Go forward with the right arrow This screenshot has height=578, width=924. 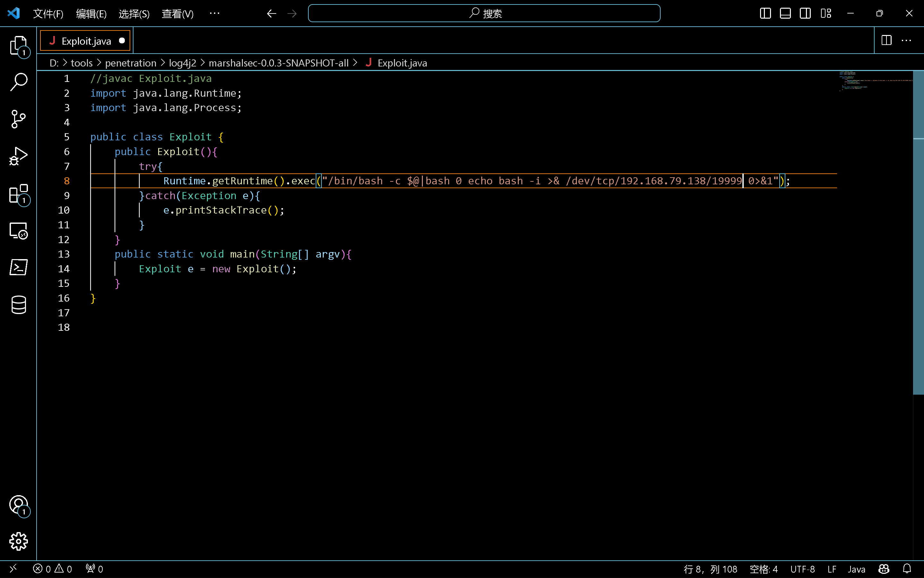pyautogui.click(x=292, y=13)
